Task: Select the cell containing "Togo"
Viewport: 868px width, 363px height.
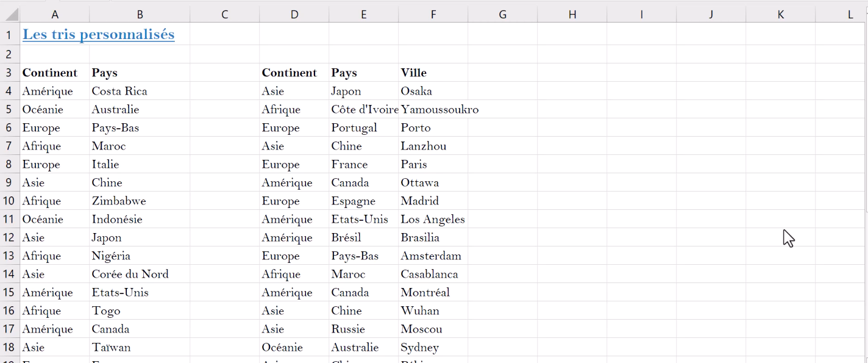Action: tap(106, 311)
